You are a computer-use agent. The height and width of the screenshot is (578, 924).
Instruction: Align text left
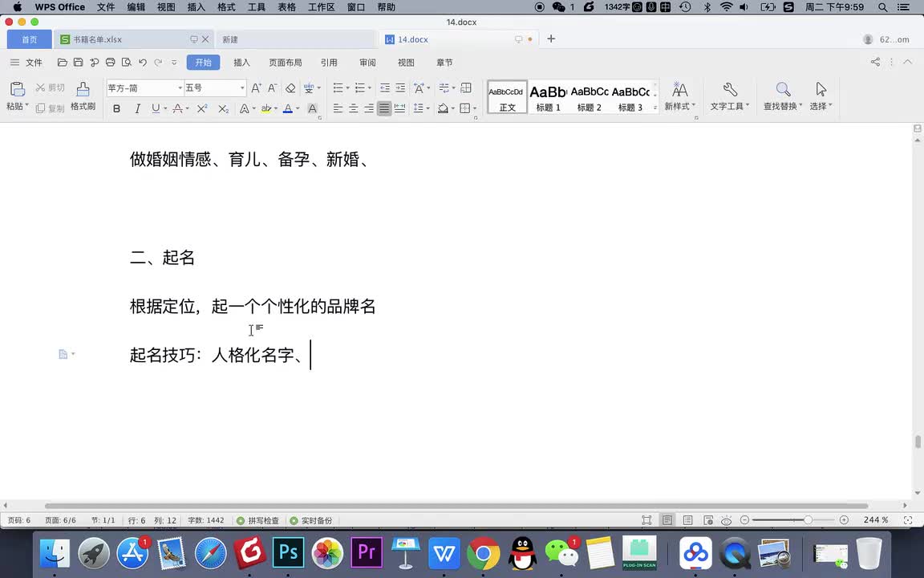click(338, 108)
